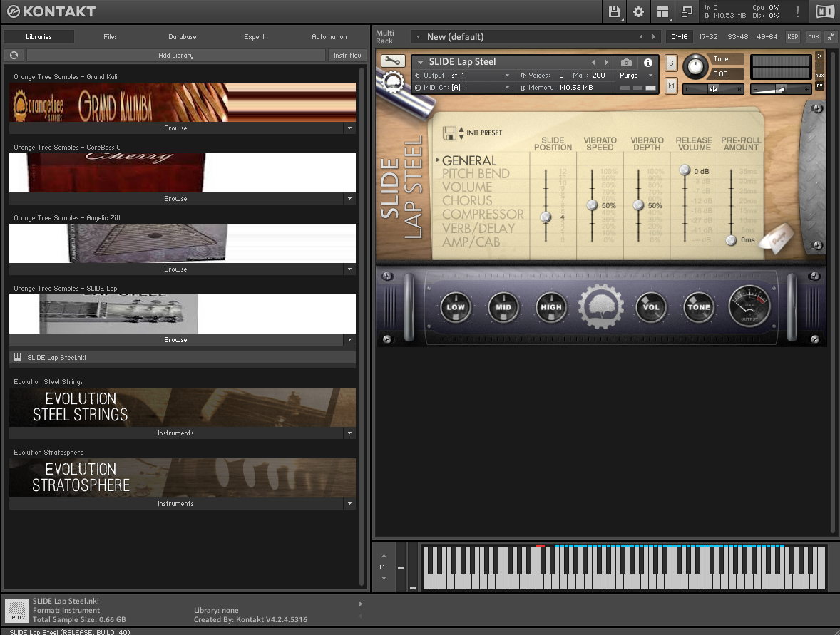Click the snapshot camera icon

click(x=625, y=63)
